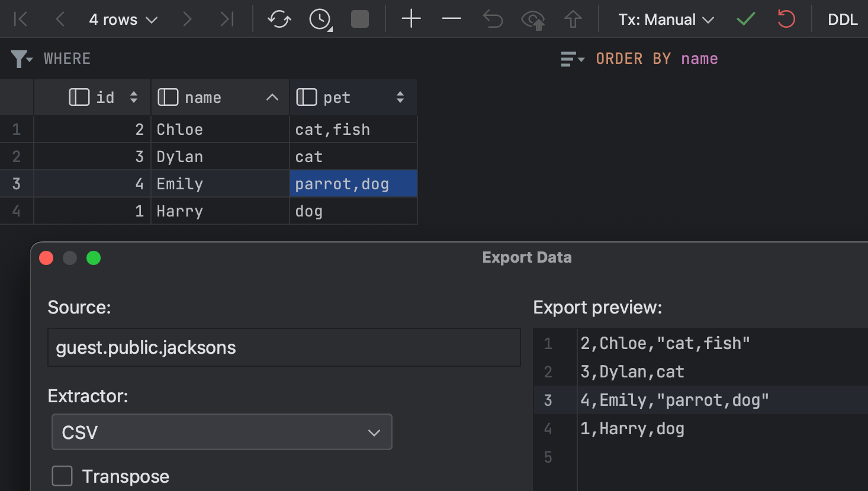Enable the Transpose checkbox
Image resolution: width=868 pixels, height=491 pixels.
pos(62,476)
